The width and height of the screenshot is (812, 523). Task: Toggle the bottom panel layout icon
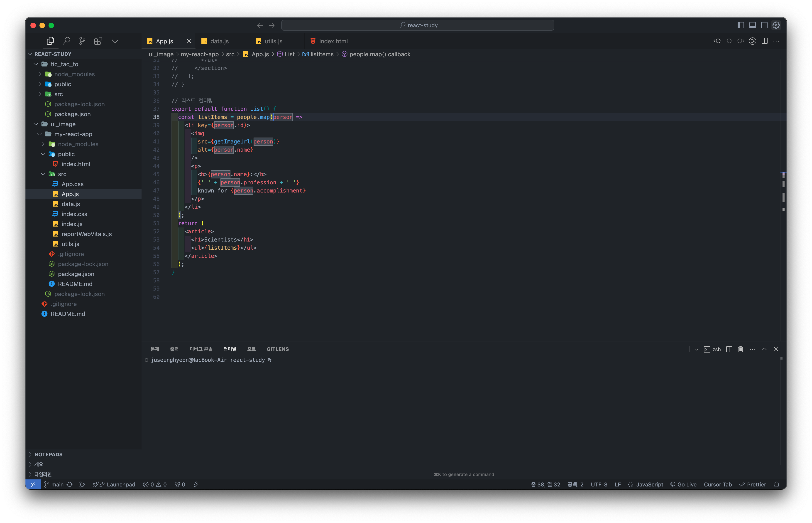tap(752, 25)
